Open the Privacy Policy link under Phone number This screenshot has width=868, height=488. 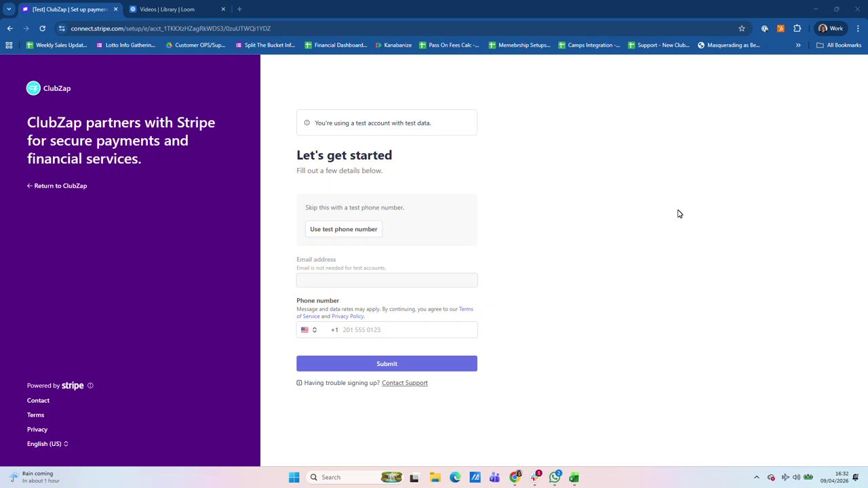pos(348,317)
